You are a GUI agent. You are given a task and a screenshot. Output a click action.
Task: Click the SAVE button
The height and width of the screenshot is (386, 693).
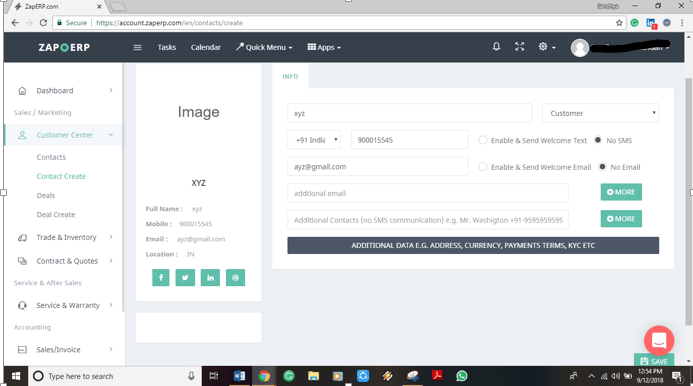point(654,360)
